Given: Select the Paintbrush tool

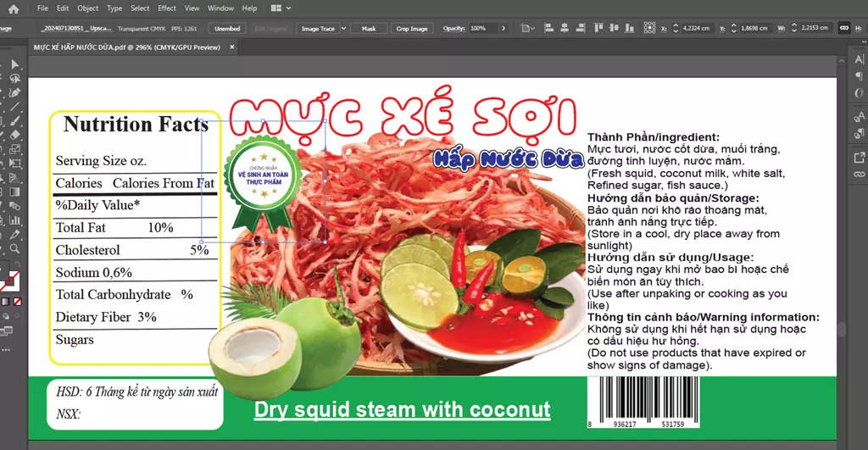Looking at the screenshot, I should (15, 120).
